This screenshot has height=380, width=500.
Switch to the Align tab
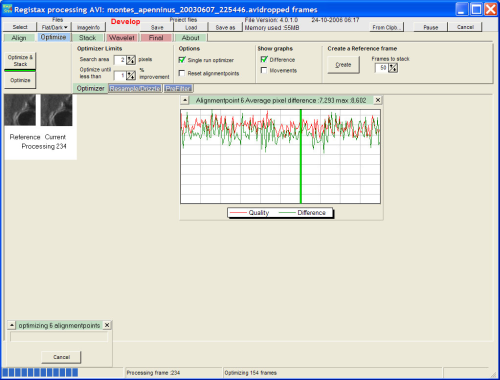click(19, 38)
